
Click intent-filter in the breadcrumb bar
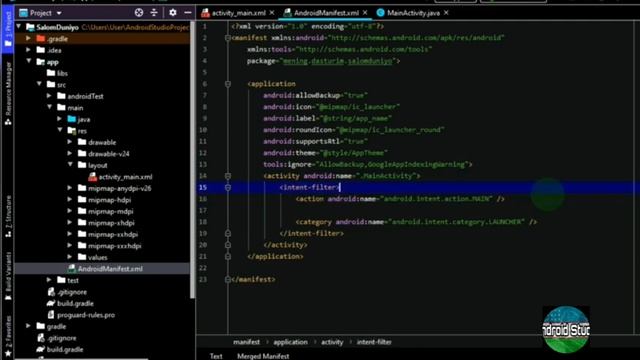pyautogui.click(x=374, y=342)
